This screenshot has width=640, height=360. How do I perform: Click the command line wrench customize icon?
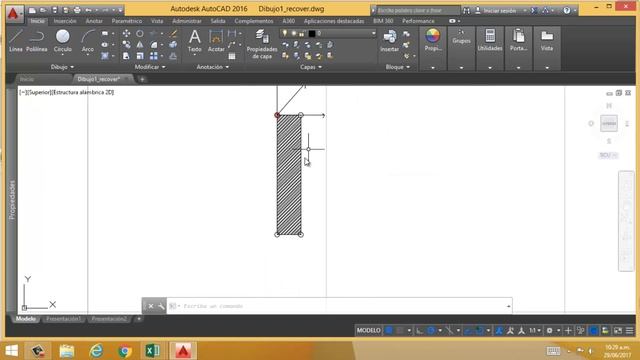tap(161, 306)
